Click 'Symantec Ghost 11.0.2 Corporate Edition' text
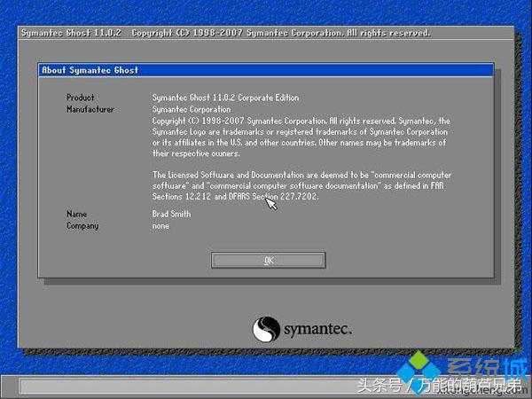 click(x=225, y=98)
